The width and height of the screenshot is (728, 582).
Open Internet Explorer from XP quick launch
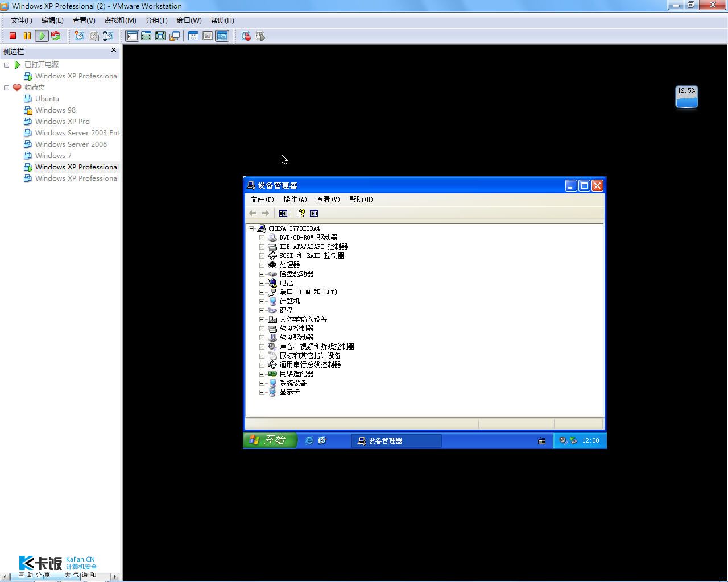pyautogui.click(x=309, y=440)
